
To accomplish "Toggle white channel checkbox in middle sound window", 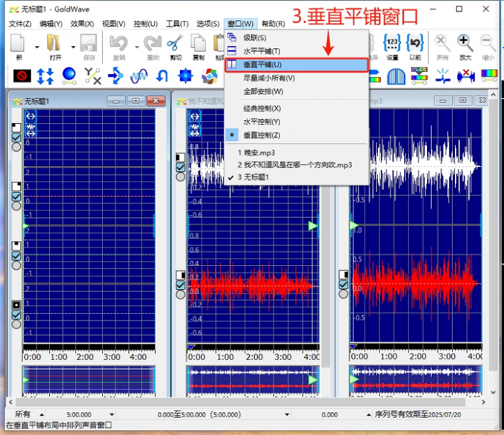I will click(x=180, y=167).
